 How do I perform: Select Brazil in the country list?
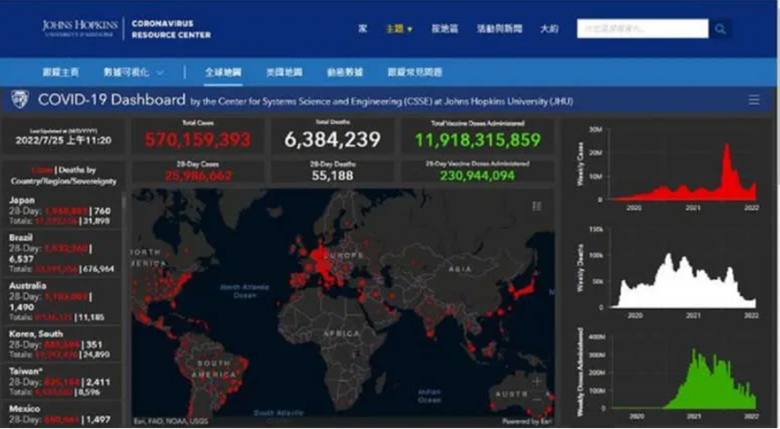61,253
